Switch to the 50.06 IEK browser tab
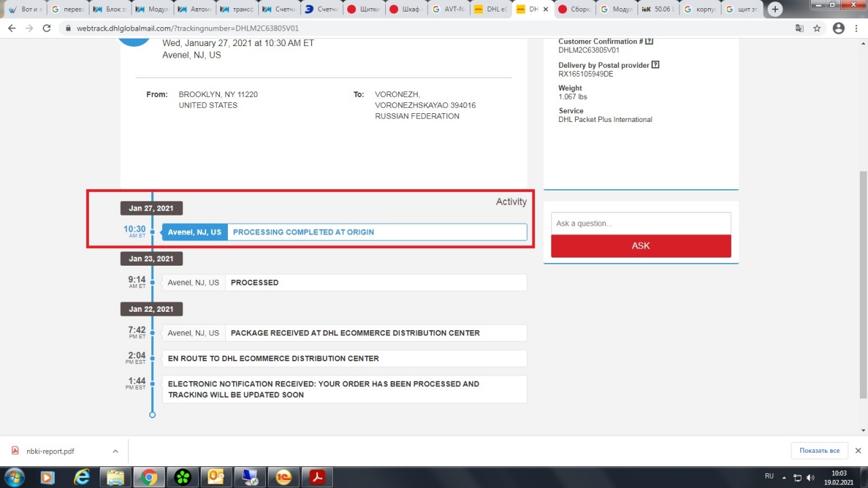 point(658,9)
